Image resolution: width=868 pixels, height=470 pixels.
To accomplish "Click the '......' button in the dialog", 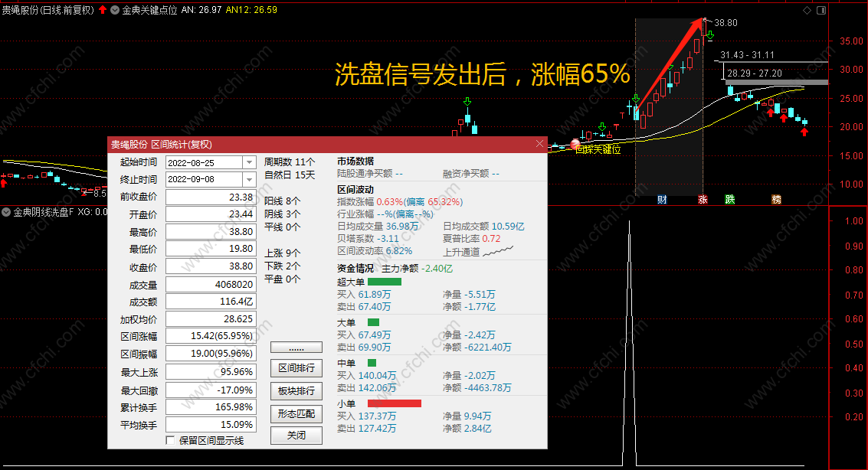I will click(296, 348).
